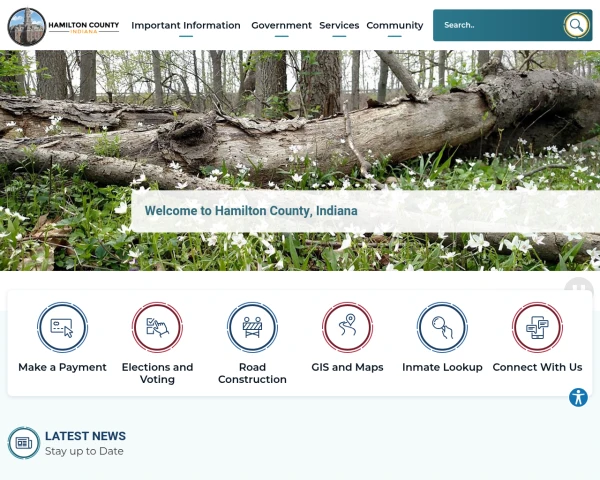This screenshot has height=480, width=600.
Task: Open the Make a Payment icon
Action: click(62, 327)
